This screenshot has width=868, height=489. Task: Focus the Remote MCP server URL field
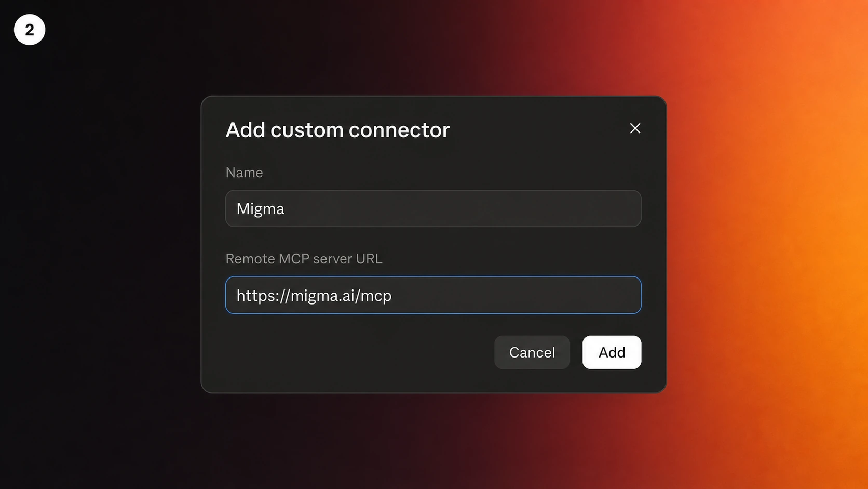[433, 295]
